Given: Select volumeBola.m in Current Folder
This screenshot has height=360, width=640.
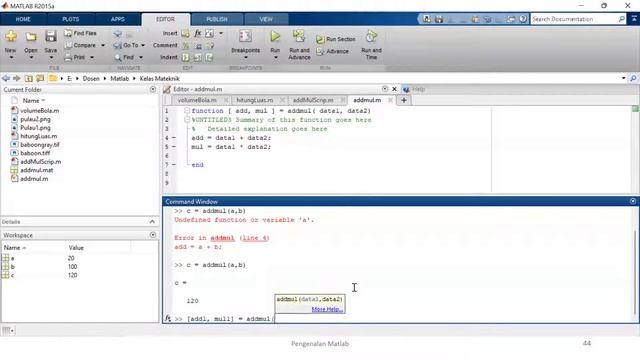Looking at the screenshot, I should [40, 111].
